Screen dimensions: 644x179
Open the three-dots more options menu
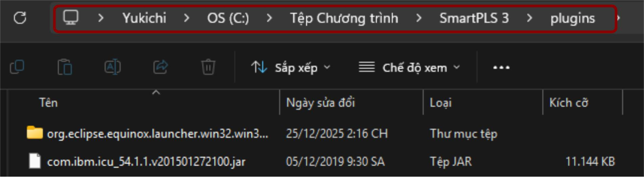tap(501, 67)
